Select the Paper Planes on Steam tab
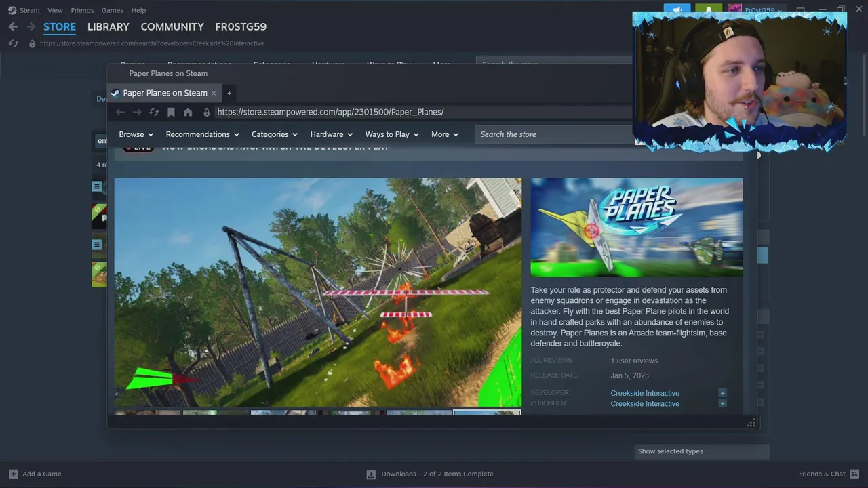Screen dimensions: 868x488 [x=165, y=93]
